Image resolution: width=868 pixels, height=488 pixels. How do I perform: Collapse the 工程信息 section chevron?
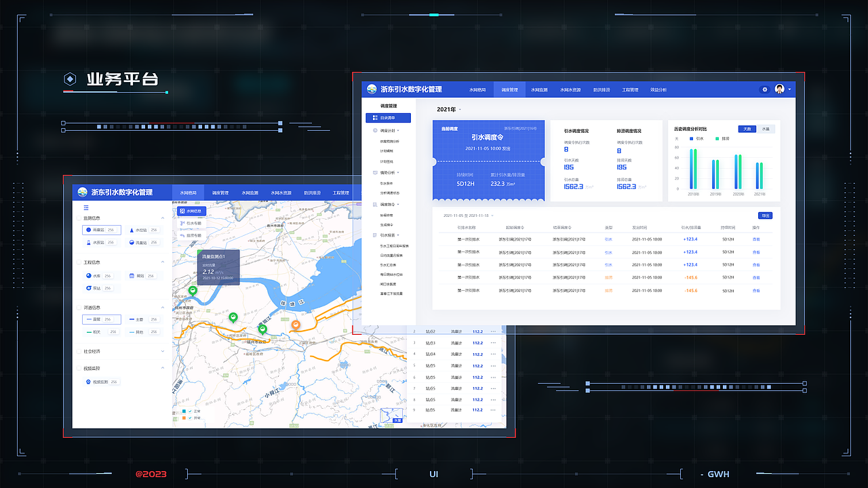163,262
